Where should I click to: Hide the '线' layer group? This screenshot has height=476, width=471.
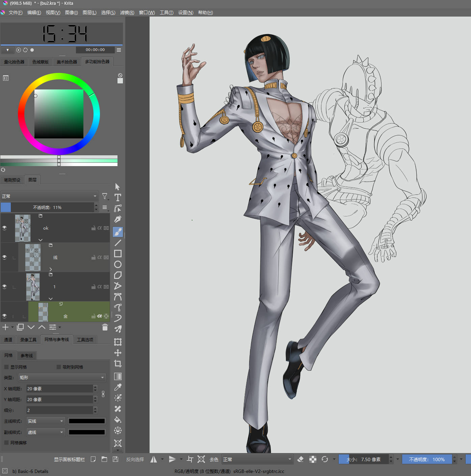4,257
